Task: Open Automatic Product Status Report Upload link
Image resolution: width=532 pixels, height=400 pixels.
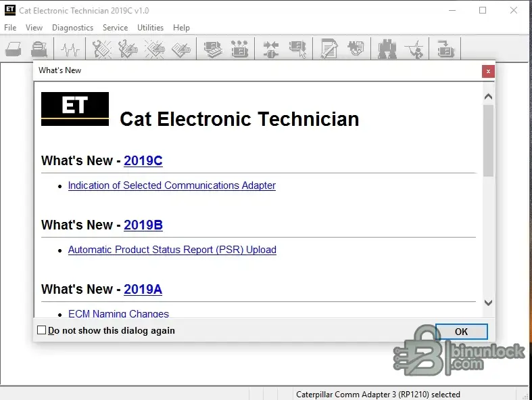Action: tap(172, 250)
